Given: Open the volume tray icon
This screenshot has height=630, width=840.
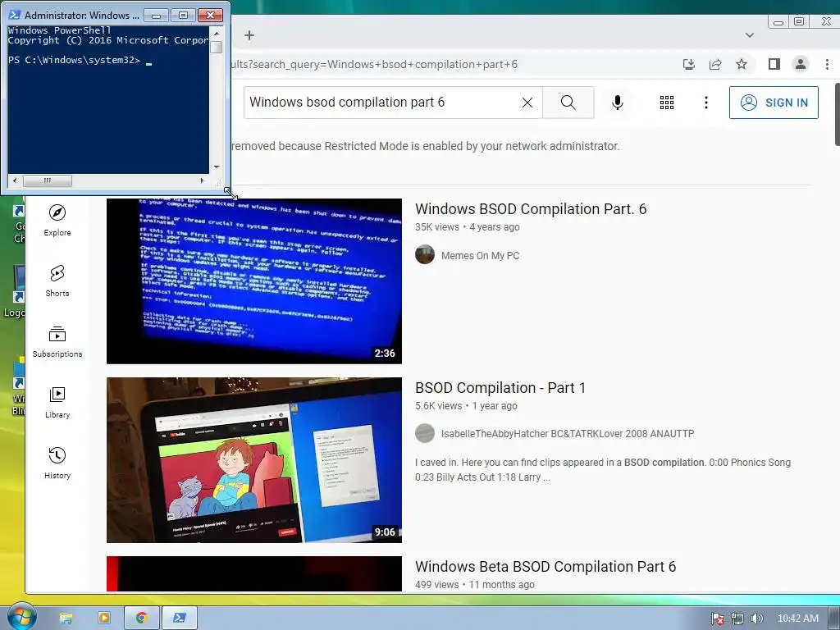Looking at the screenshot, I should coord(756,619).
